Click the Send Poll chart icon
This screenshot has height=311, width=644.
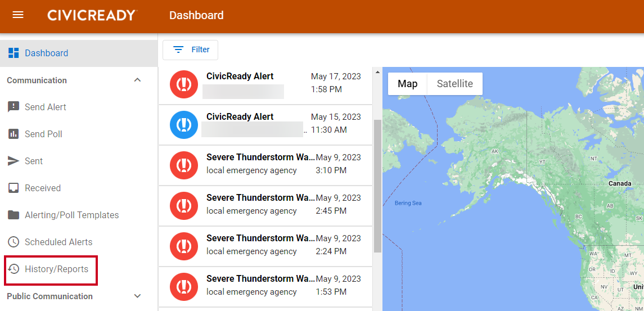coord(13,134)
